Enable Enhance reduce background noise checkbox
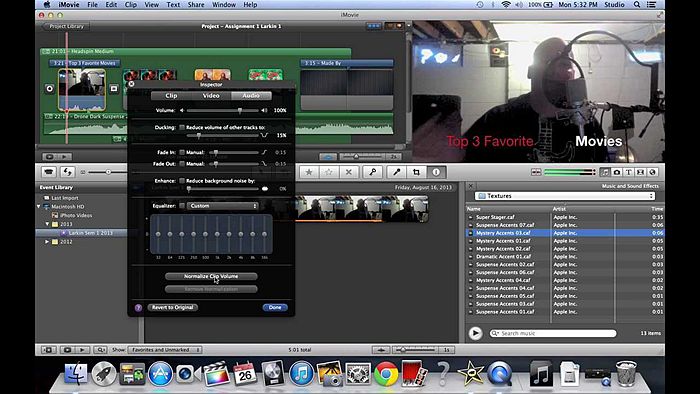This screenshot has width=700, height=394. [x=182, y=181]
